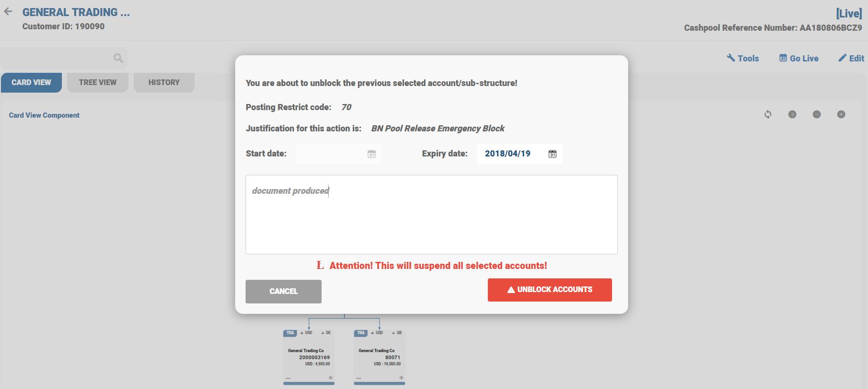The image size is (868, 389).
Task: Click the zoom in plus icon
Action: 841,114
